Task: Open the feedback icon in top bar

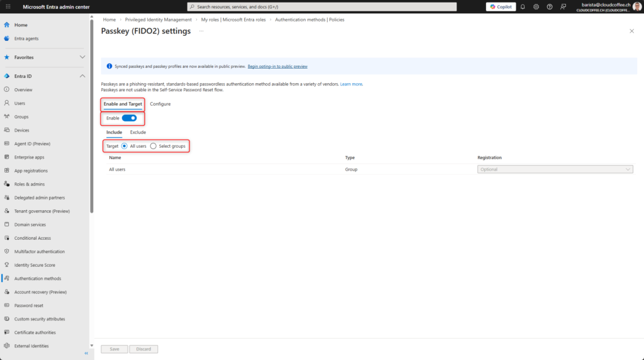Action: pyautogui.click(x=563, y=6)
